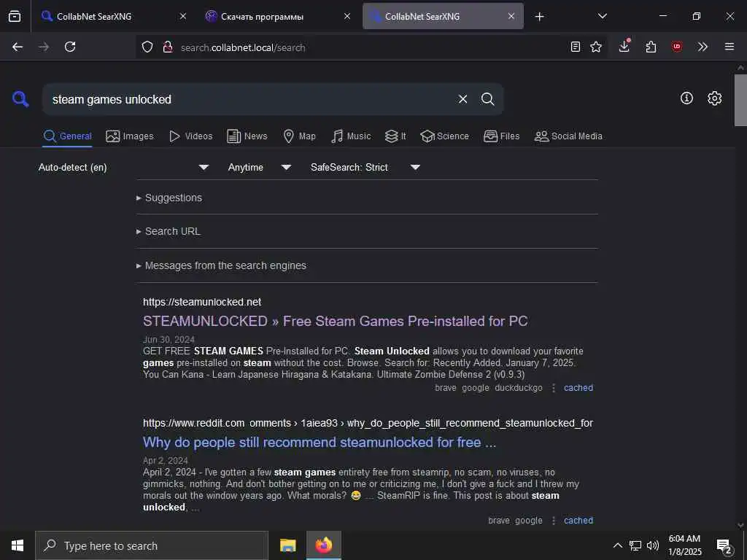Go back with the back arrow button
This screenshot has width=747, height=560.
18,47
